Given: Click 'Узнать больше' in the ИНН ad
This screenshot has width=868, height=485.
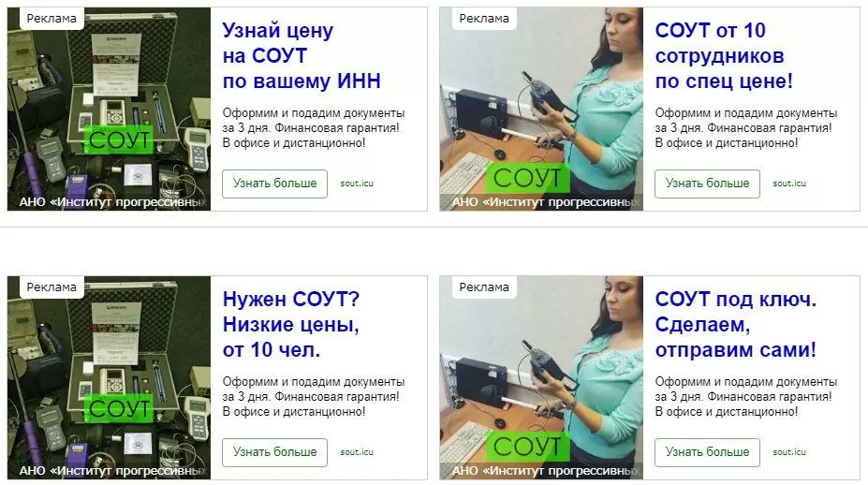Looking at the screenshot, I should point(274,184).
